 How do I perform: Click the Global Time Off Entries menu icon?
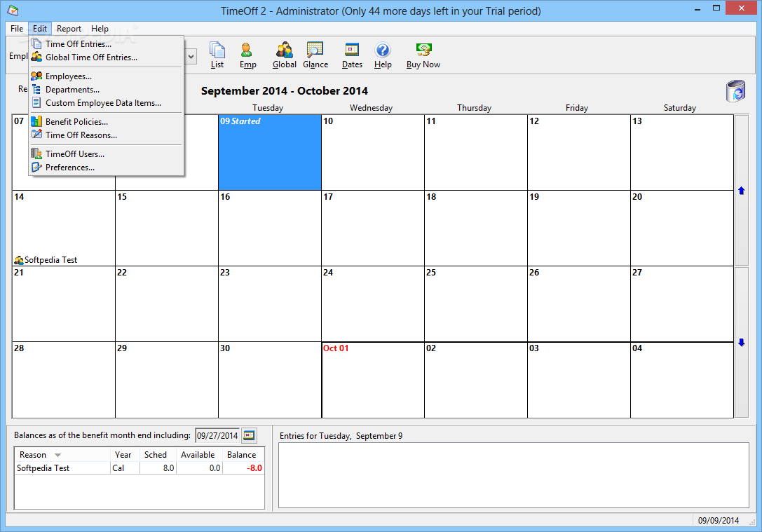click(36, 57)
